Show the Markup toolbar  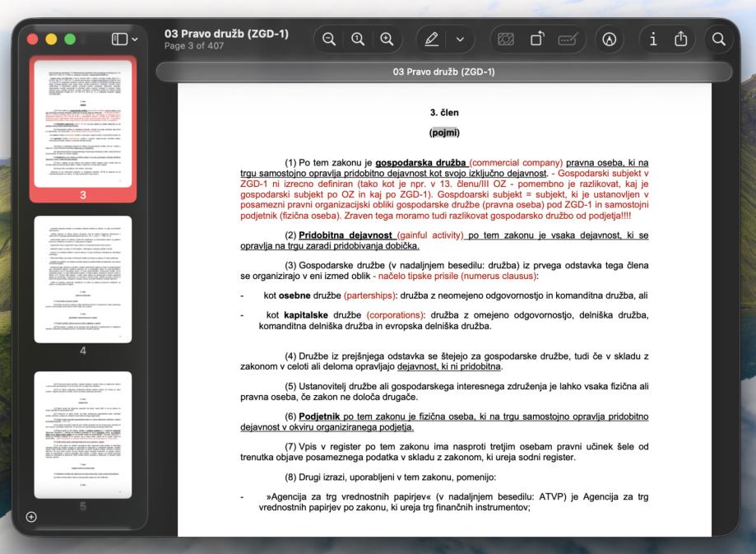[610, 39]
